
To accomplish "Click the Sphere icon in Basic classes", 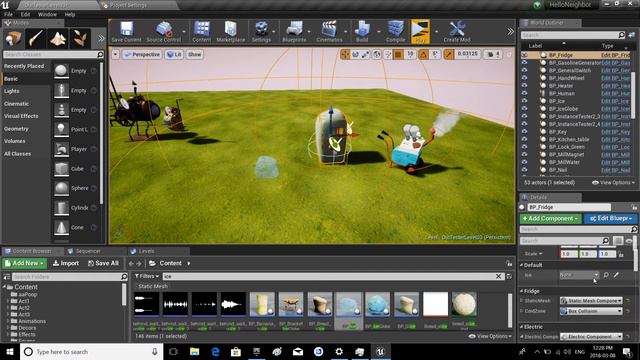I will [61, 188].
